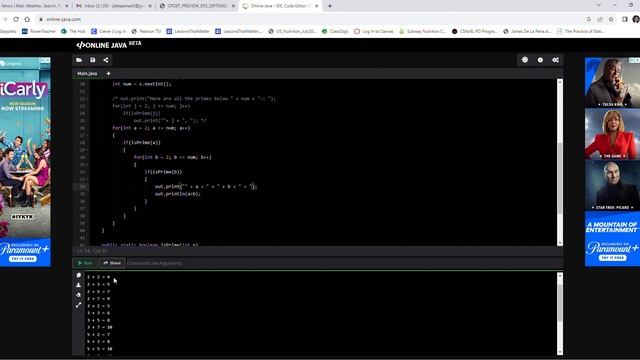
Task: Click the Online Java logo
Action: [109, 44]
